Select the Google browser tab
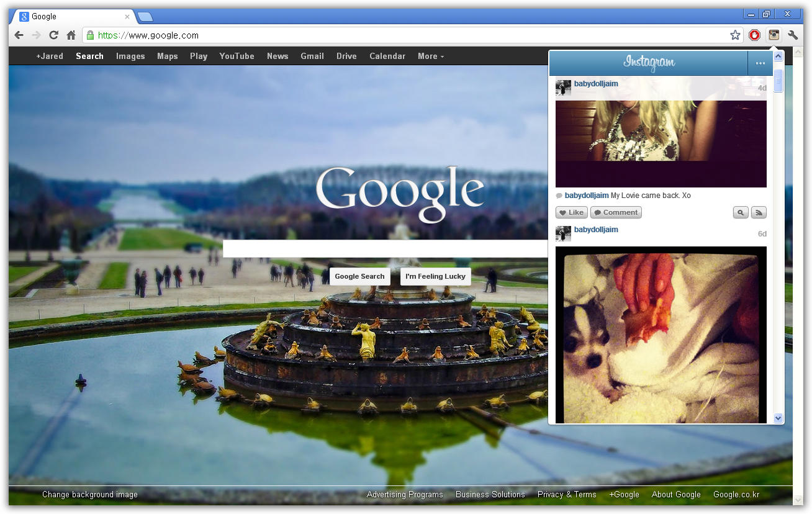 tap(73, 17)
